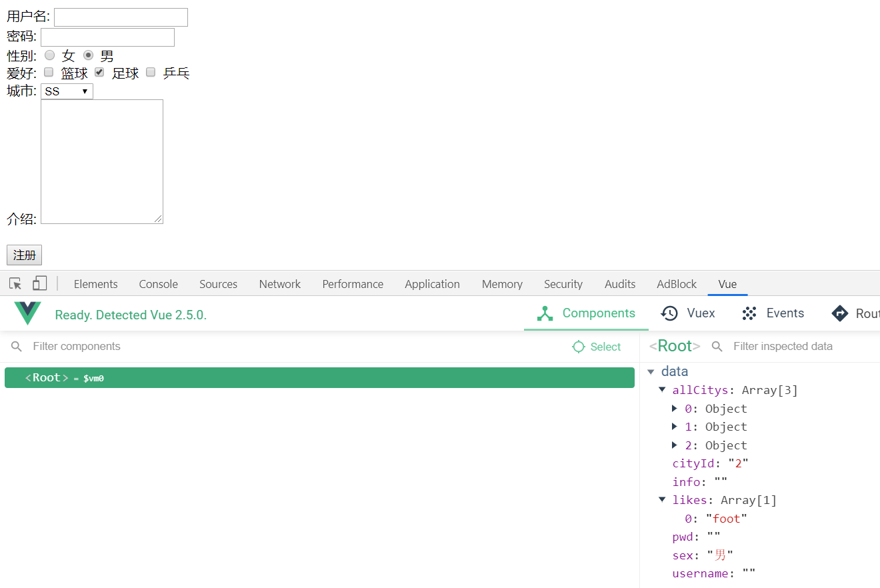The width and height of the screenshot is (880, 588).
Task: Check the 乒乓 checkbox
Action: coord(151,72)
